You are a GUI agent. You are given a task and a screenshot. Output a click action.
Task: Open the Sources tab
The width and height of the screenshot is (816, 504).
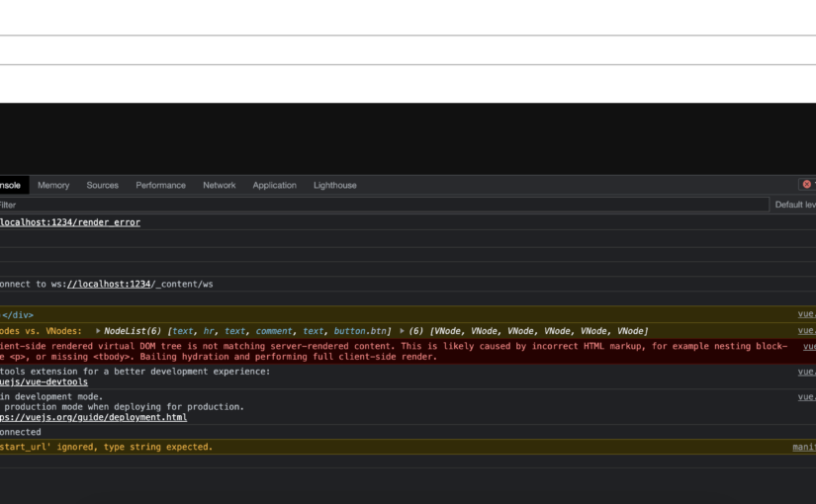pyautogui.click(x=102, y=185)
